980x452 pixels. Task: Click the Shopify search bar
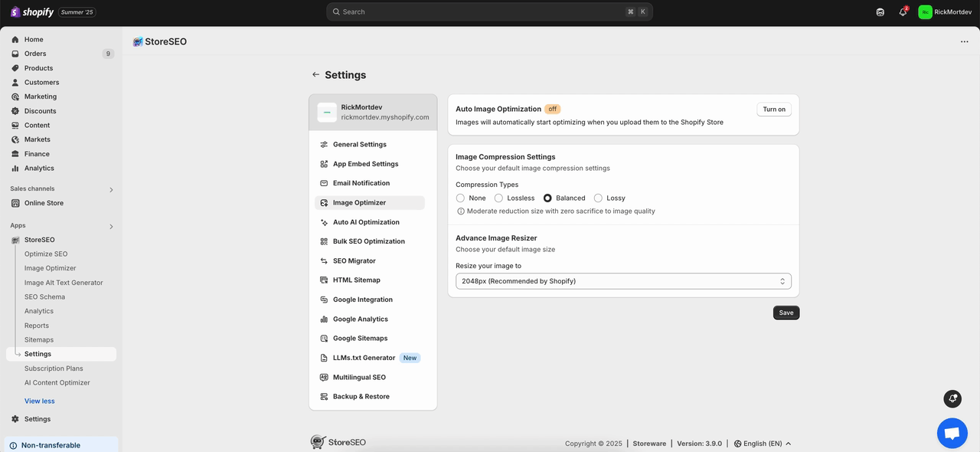[x=490, y=11]
